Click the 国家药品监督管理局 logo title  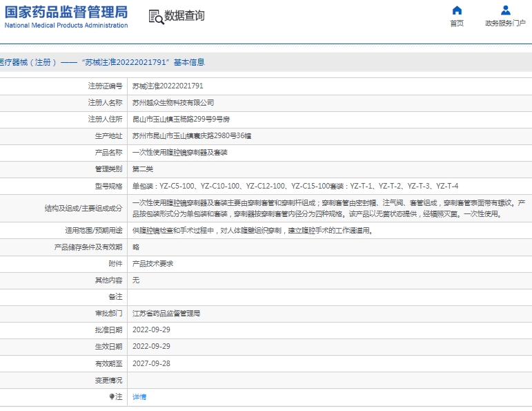(x=66, y=12)
